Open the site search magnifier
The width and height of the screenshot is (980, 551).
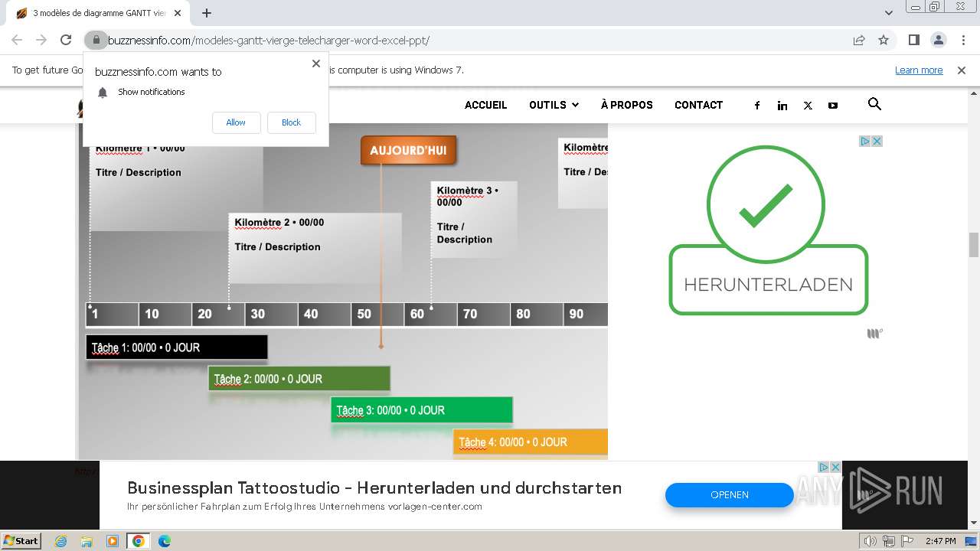tap(874, 104)
